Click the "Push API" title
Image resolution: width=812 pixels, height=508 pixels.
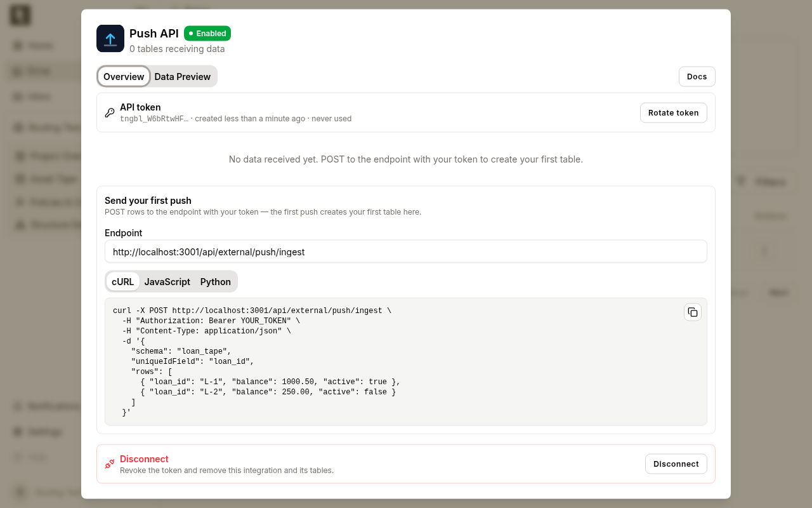point(154,34)
